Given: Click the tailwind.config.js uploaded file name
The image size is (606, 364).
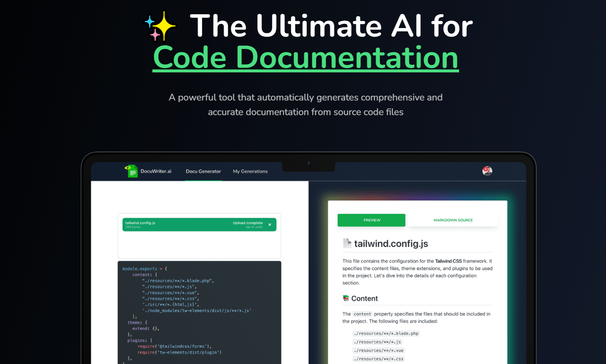Looking at the screenshot, I should click(140, 223).
